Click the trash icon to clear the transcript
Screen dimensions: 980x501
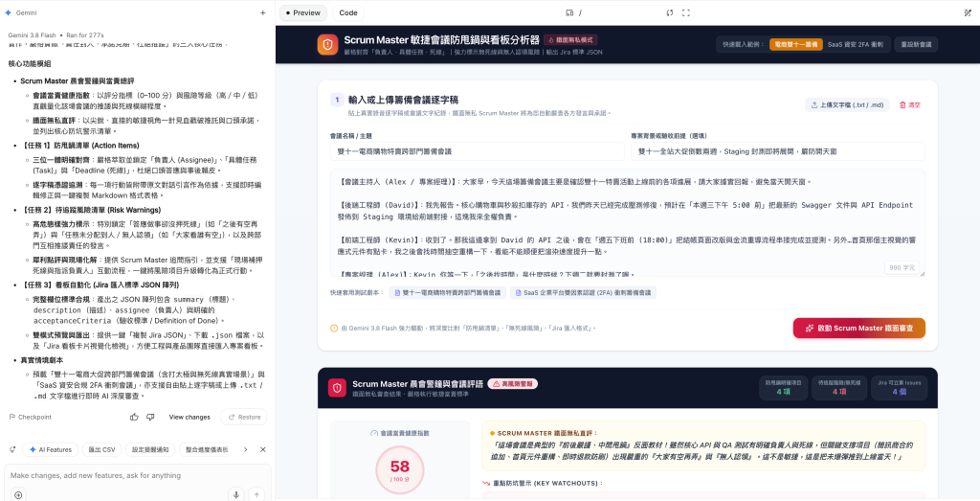902,105
